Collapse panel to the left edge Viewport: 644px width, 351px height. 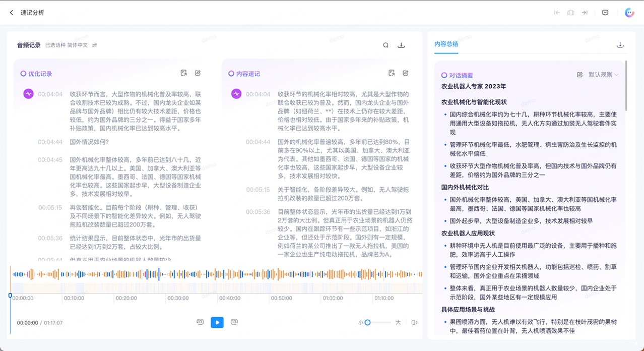coord(557,13)
